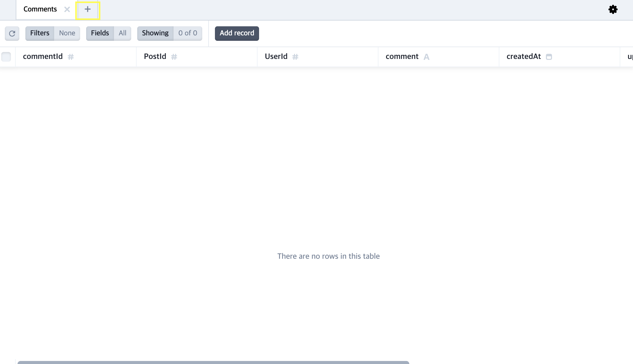Open a new tab with plus icon
This screenshot has width=633, height=364.
coord(88,9)
